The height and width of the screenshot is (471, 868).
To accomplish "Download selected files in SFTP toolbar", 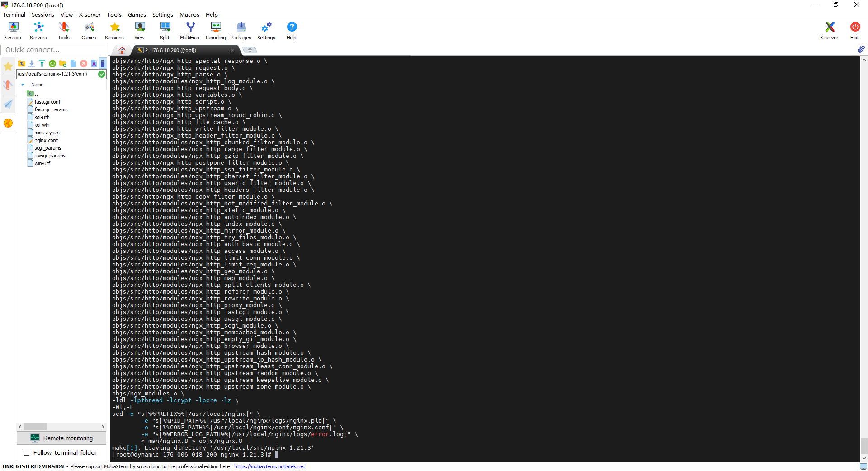I will click(x=32, y=63).
